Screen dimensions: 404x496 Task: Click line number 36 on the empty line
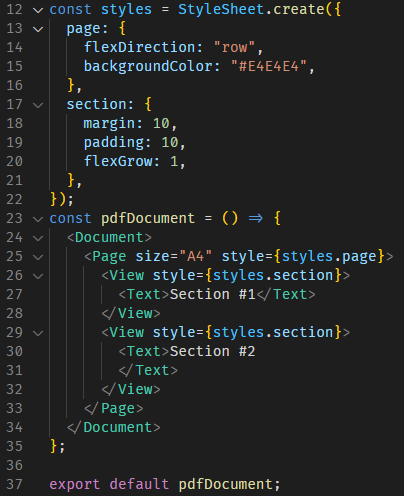[14, 465]
